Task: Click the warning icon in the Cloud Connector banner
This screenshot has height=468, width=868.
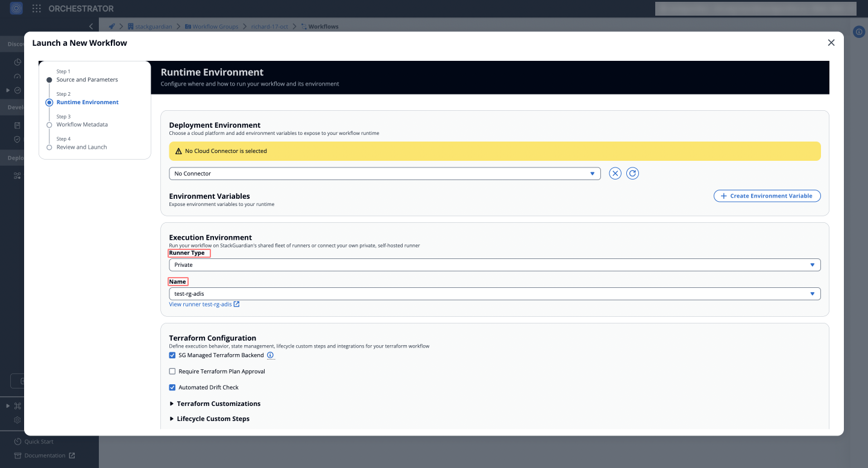Action: (x=178, y=151)
